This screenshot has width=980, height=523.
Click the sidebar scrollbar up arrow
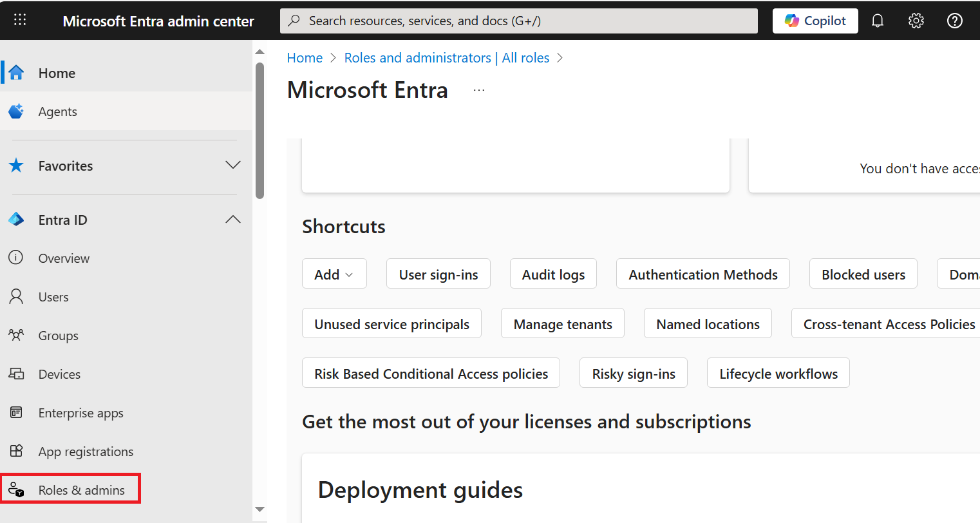pos(260,52)
